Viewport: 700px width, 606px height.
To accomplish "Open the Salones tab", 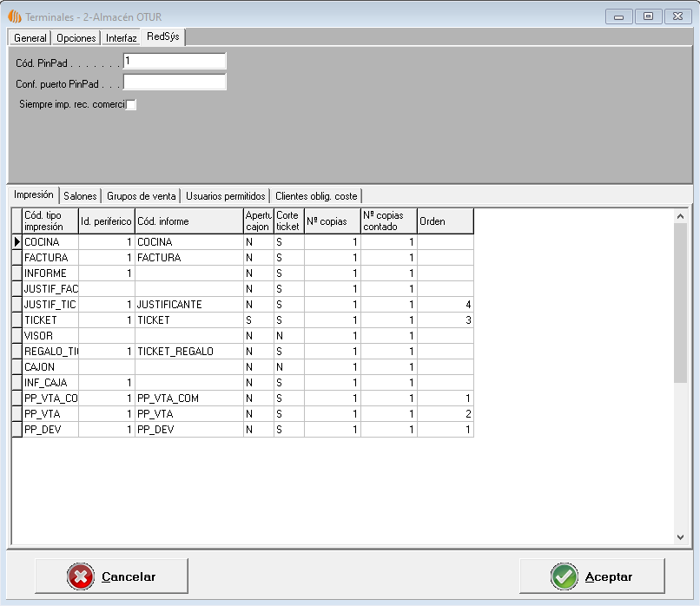I will click(x=80, y=196).
